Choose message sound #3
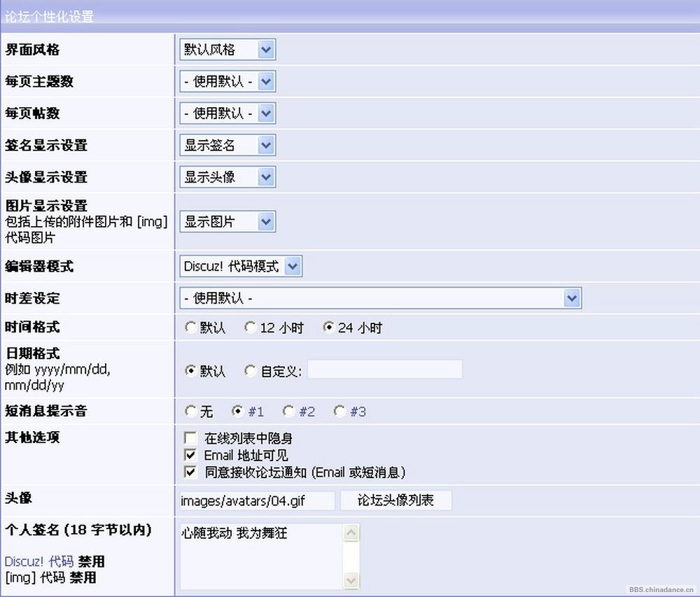This screenshot has width=700, height=597. 339,412
